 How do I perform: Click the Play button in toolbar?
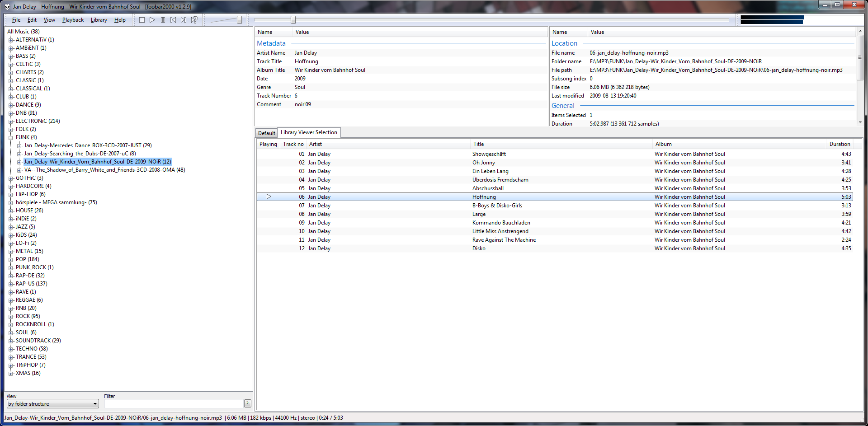click(152, 20)
